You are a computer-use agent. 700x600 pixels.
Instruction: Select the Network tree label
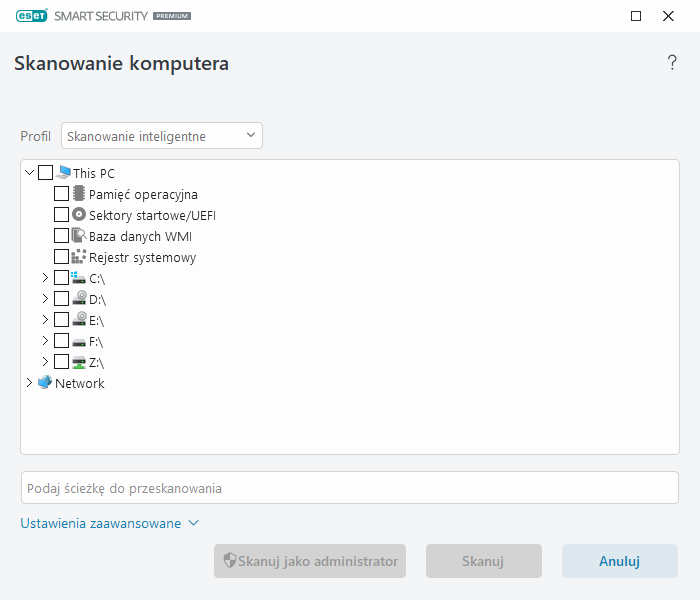click(x=79, y=383)
